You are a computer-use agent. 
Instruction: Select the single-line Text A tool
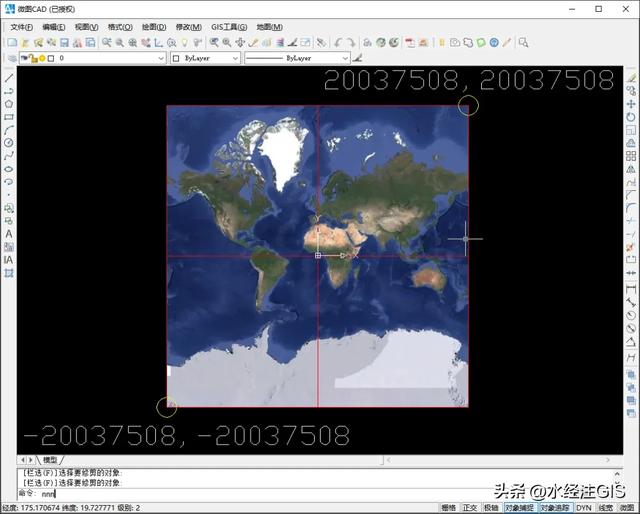click(x=9, y=234)
